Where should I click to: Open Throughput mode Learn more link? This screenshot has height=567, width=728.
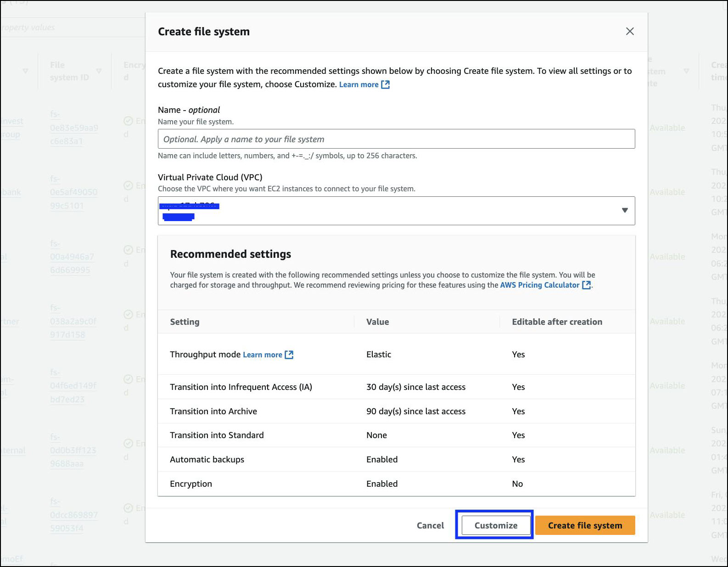point(262,355)
